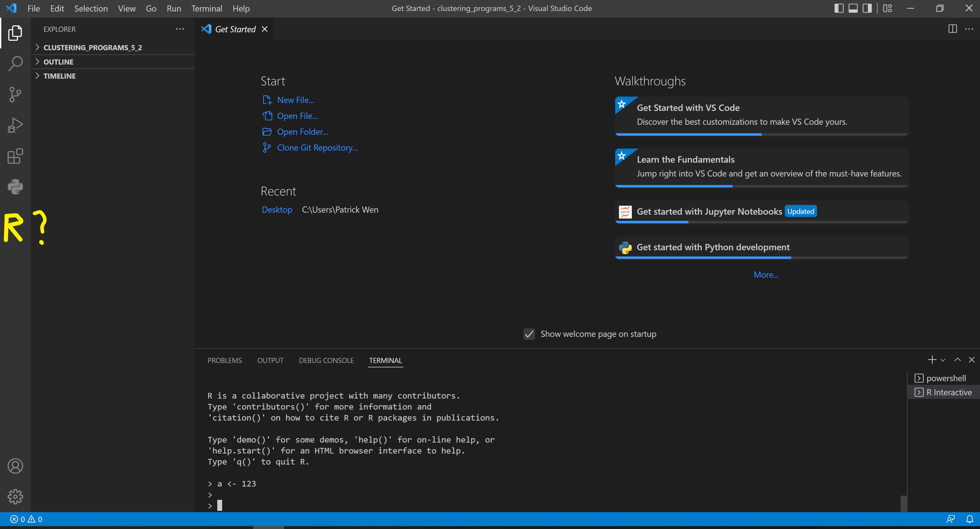This screenshot has width=980, height=529.
Task: Open the Explorer view in activity bar
Action: (15, 33)
